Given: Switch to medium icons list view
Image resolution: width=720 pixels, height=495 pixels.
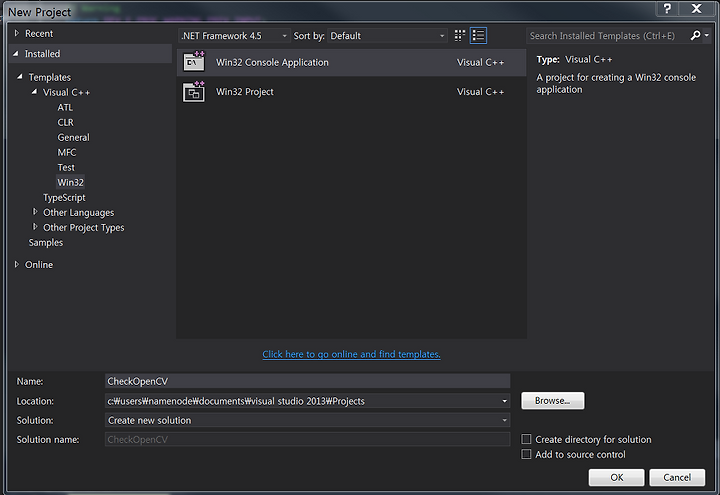Looking at the screenshot, I should (x=478, y=36).
